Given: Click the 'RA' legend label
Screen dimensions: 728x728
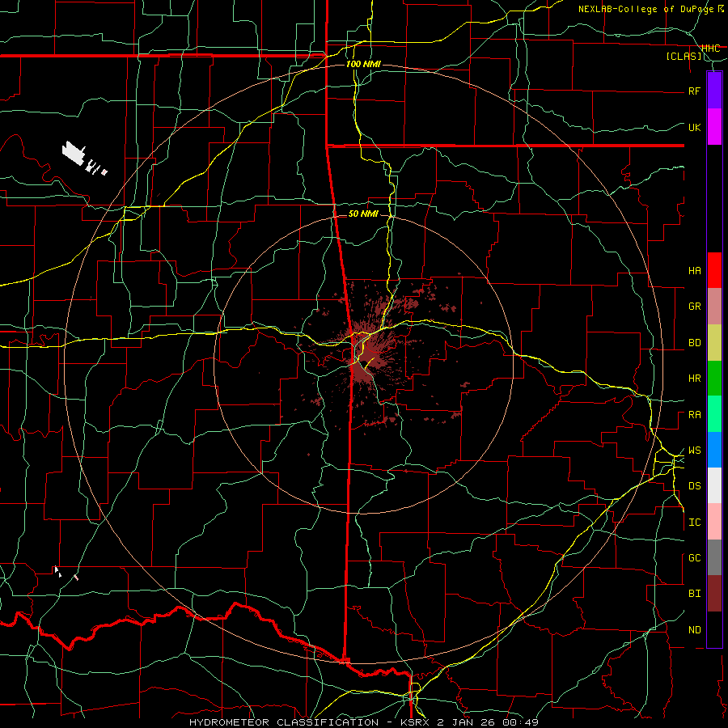Looking at the screenshot, I should [x=694, y=415].
